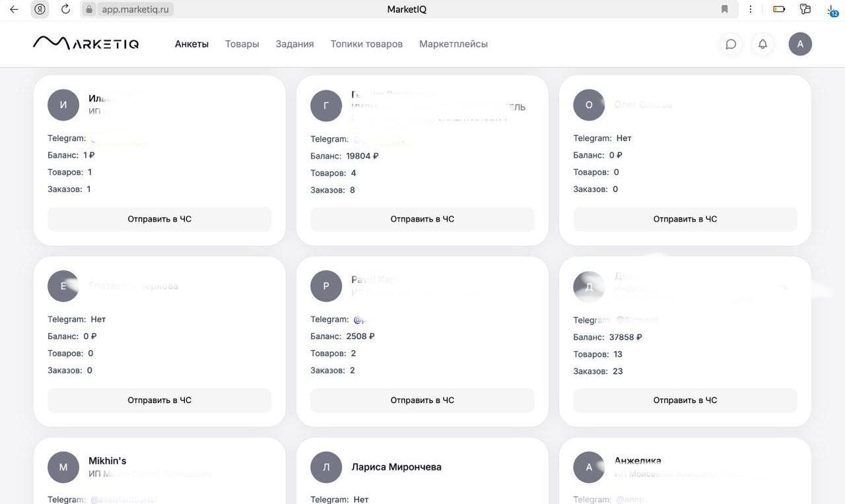Viewport: 845px width, 504px height.
Task: Click the MarketIQ page title text
Action: click(x=407, y=9)
